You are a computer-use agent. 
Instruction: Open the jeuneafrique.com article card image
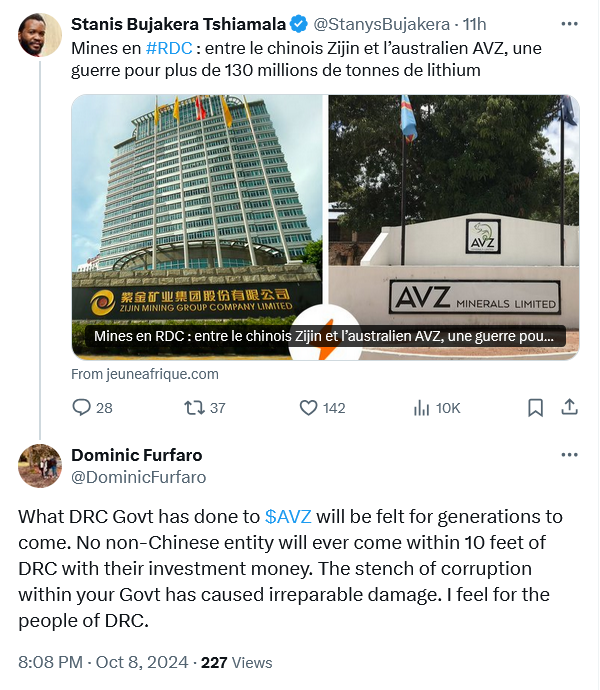pos(325,227)
